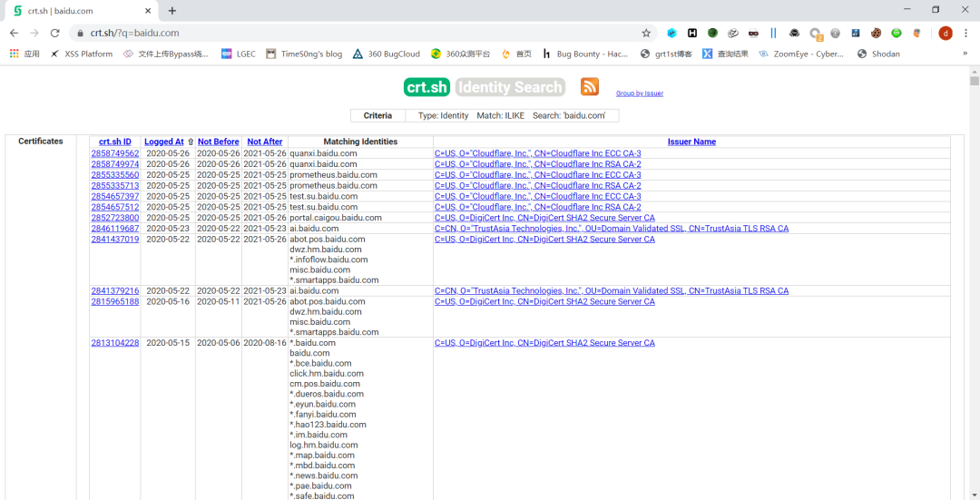The height and width of the screenshot is (500, 980).
Task: Open the XSS Platform bookmark
Action: (x=82, y=54)
